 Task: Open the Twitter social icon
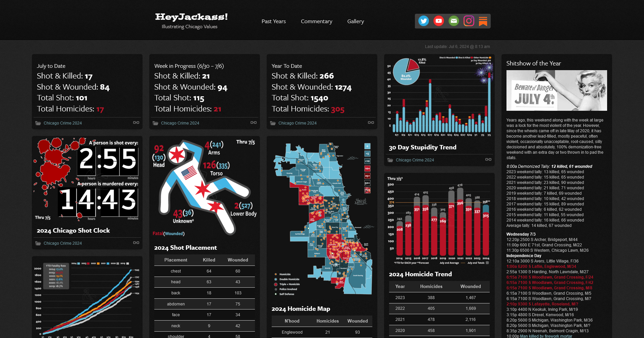424,21
